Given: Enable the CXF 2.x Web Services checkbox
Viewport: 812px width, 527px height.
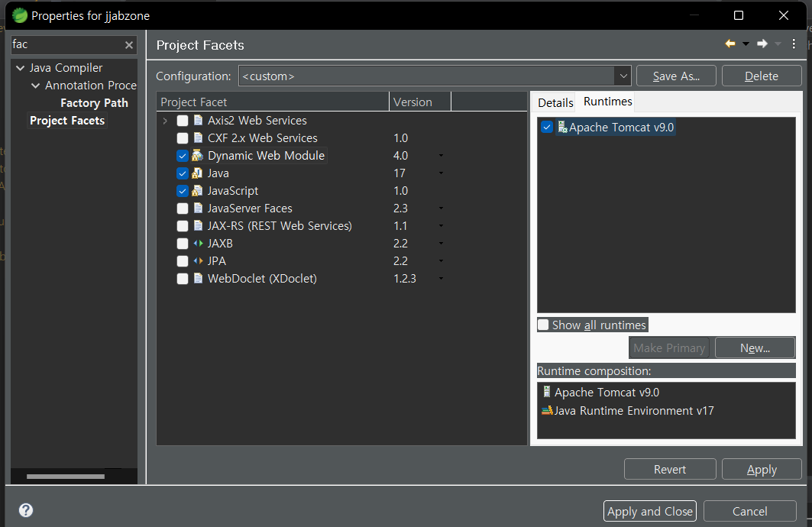Looking at the screenshot, I should (x=183, y=138).
